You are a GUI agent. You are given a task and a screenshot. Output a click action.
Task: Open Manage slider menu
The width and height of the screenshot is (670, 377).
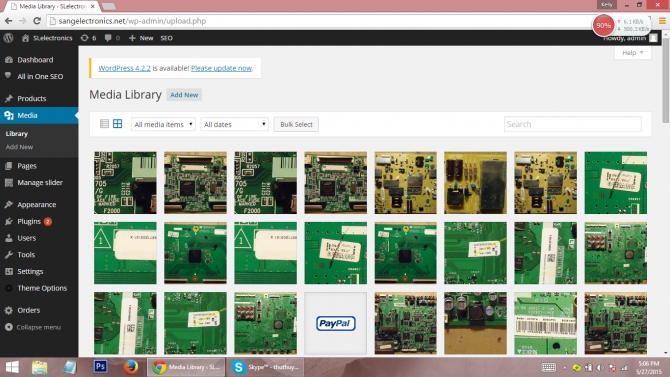(x=40, y=183)
